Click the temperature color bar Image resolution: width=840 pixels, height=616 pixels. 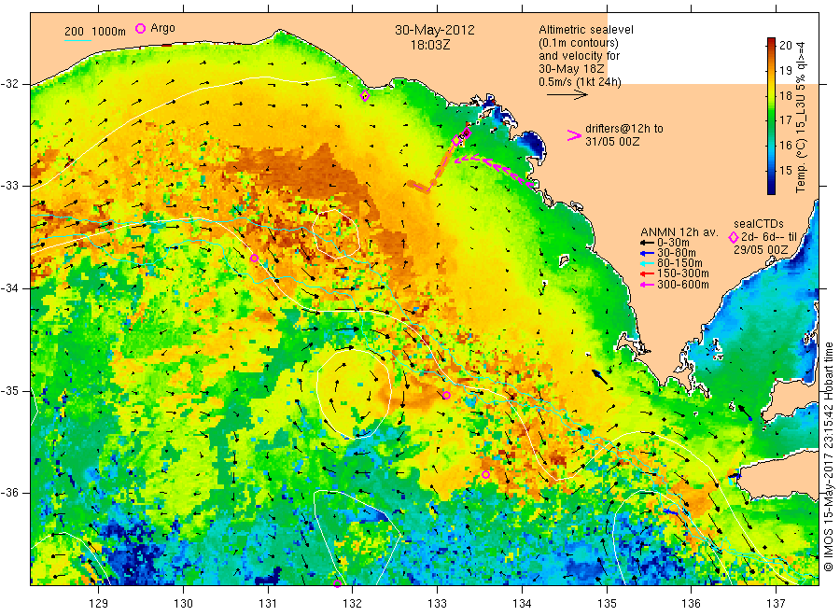tap(771, 116)
